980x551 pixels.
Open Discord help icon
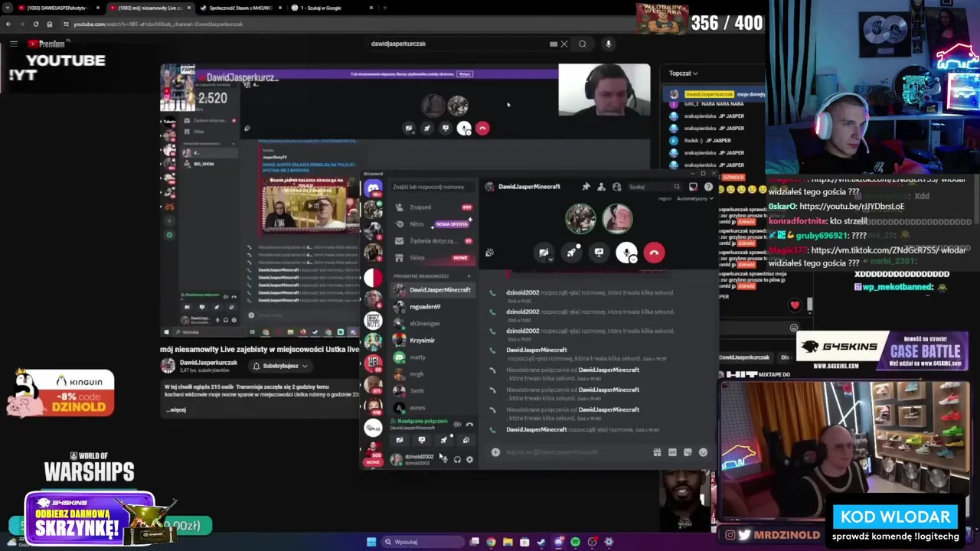click(708, 187)
